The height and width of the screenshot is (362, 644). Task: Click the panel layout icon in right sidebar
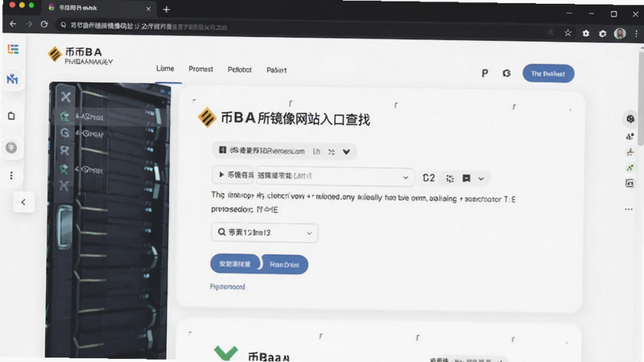click(630, 183)
